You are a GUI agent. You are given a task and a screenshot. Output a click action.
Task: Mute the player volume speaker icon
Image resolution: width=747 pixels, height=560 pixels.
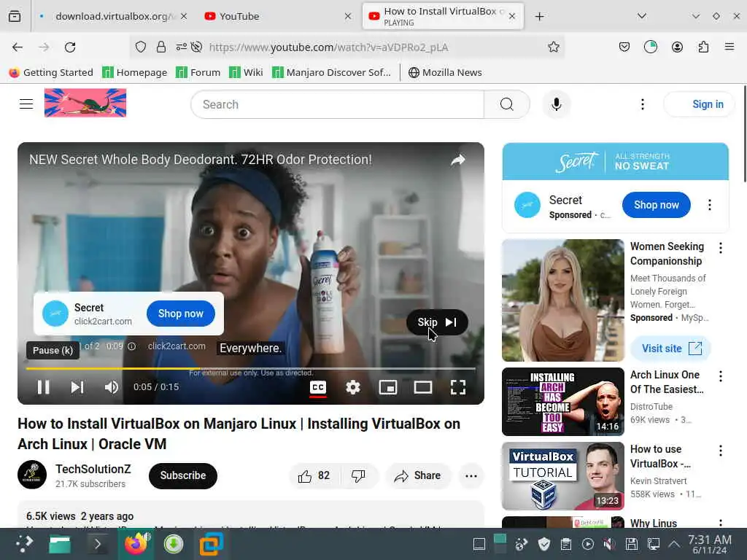(112, 387)
